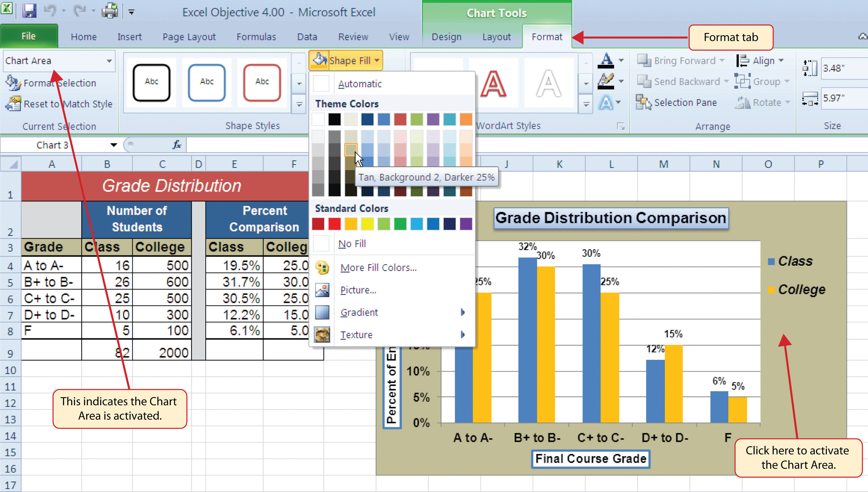Open the Chart Area dropdown
Screen dimensions: 868x492
[x=109, y=61]
